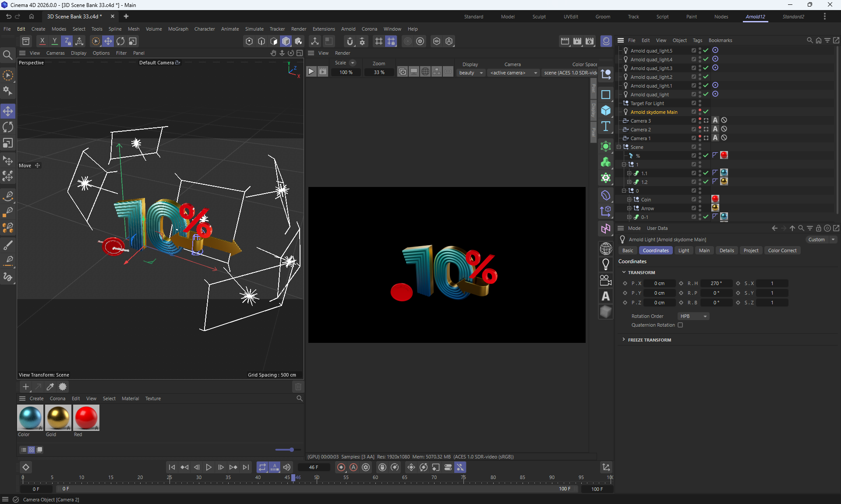Start IPR render with play icon
The height and width of the screenshot is (504, 841).
[x=311, y=72]
